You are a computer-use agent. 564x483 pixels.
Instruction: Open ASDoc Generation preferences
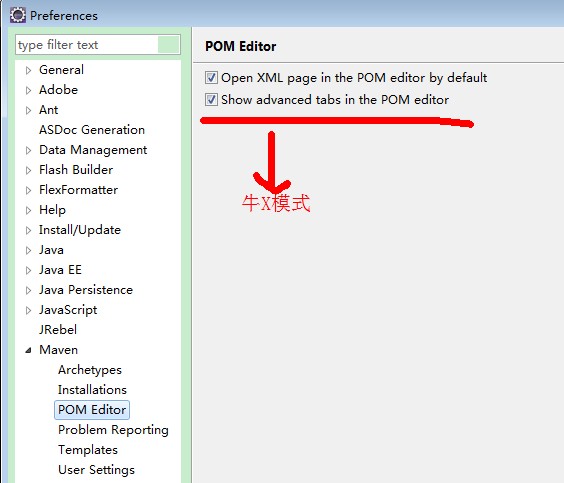pos(92,130)
